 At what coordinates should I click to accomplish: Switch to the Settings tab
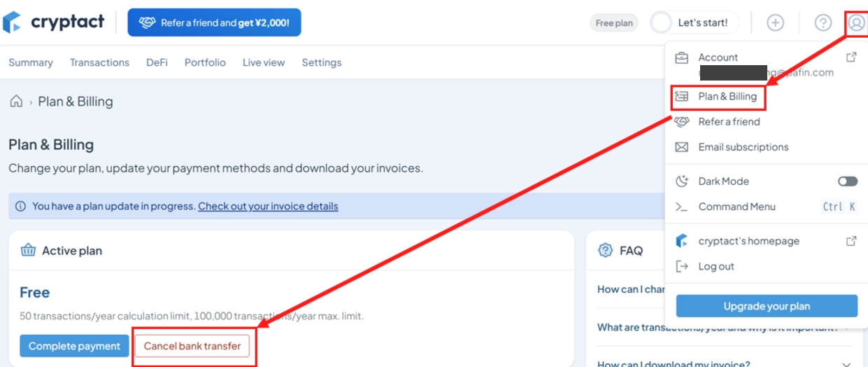tap(322, 62)
